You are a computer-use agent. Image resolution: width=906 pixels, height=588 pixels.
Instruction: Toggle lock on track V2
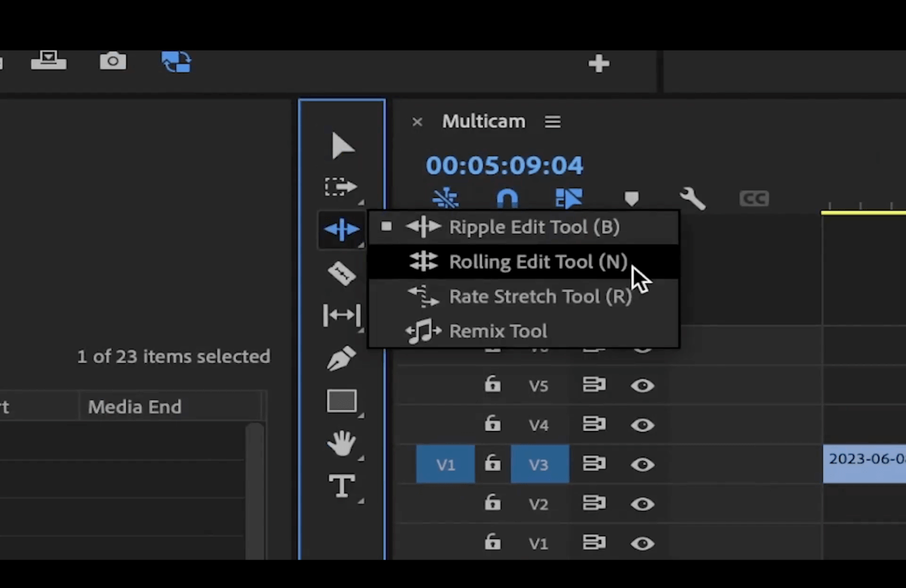pos(492,503)
